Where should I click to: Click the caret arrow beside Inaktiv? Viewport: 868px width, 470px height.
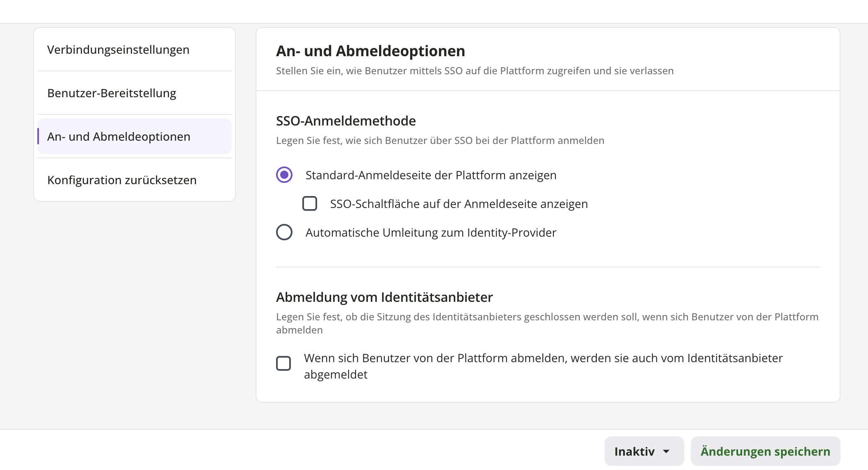pyautogui.click(x=667, y=451)
